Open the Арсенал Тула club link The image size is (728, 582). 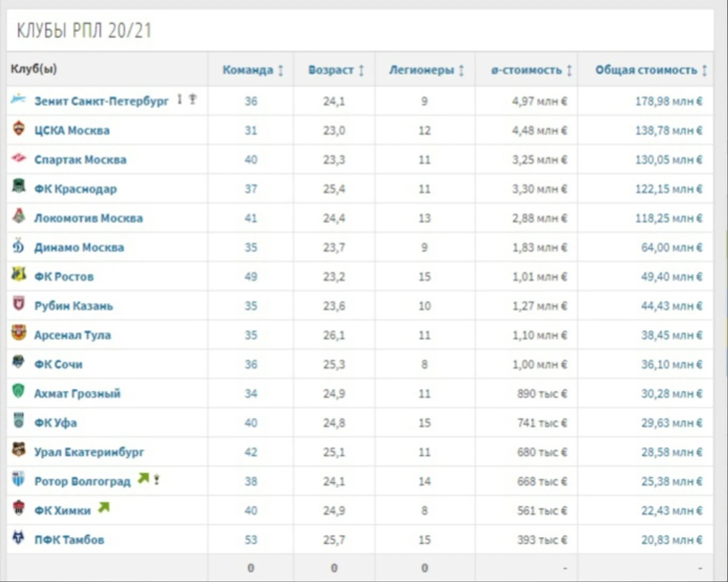tap(72, 335)
